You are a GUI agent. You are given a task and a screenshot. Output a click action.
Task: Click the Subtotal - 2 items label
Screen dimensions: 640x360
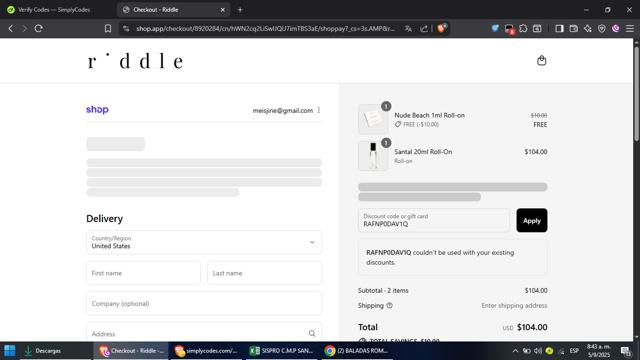[x=383, y=291]
